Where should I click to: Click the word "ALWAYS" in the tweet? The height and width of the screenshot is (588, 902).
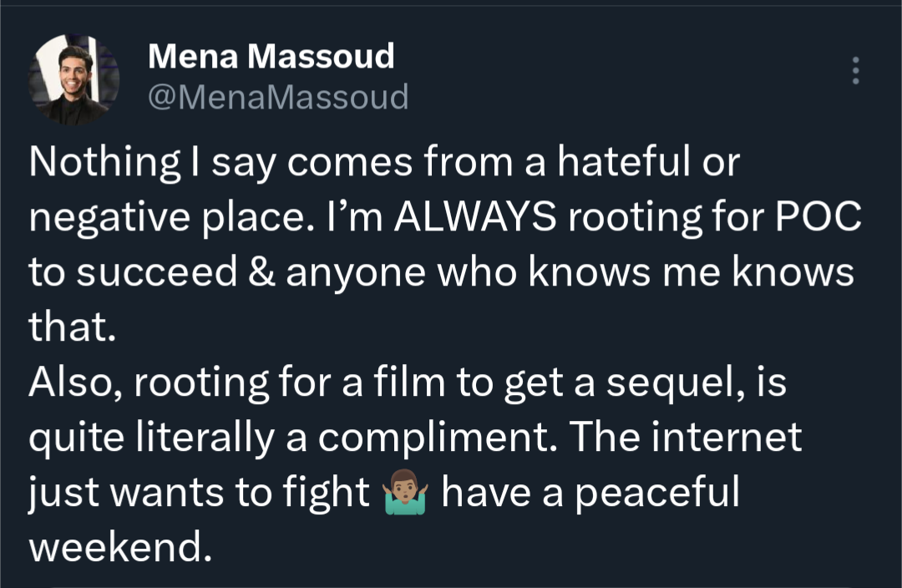tap(472, 220)
